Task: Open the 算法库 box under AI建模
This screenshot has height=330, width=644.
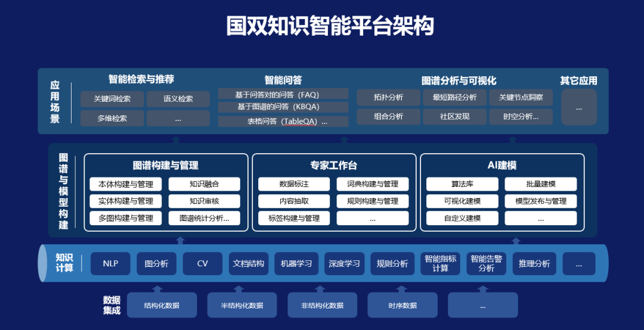Action: (x=462, y=184)
